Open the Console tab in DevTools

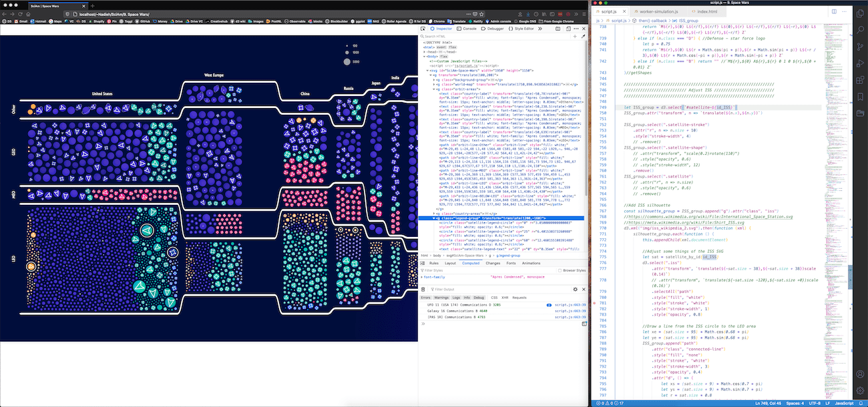467,29
